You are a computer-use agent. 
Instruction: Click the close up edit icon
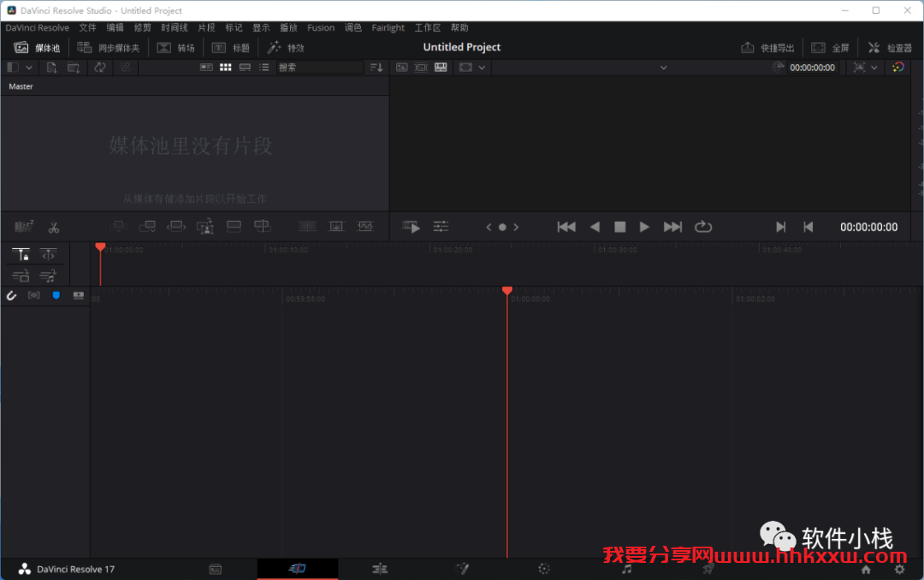[205, 227]
